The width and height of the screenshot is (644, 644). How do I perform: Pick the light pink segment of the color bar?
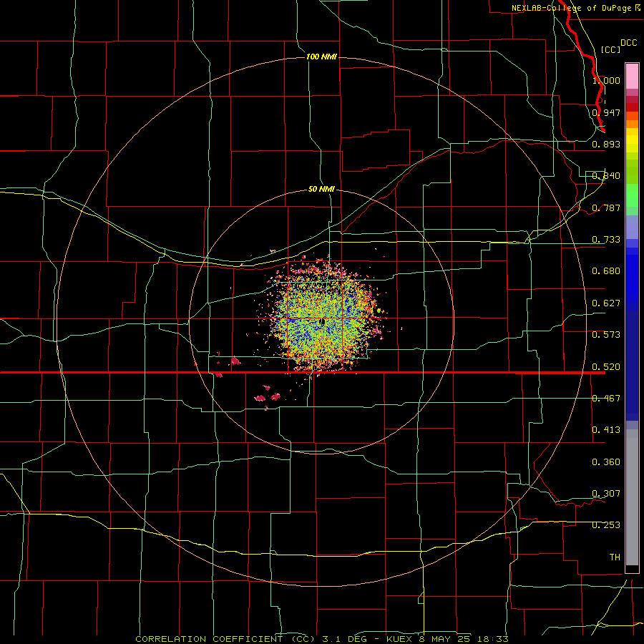[x=632, y=77]
